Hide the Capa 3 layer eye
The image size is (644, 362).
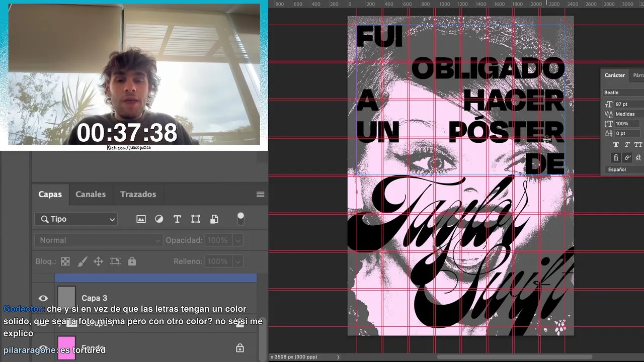point(43,298)
